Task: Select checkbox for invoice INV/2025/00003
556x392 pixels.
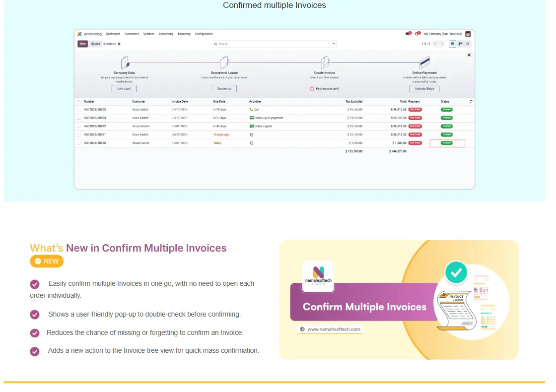Action: [x=79, y=109]
